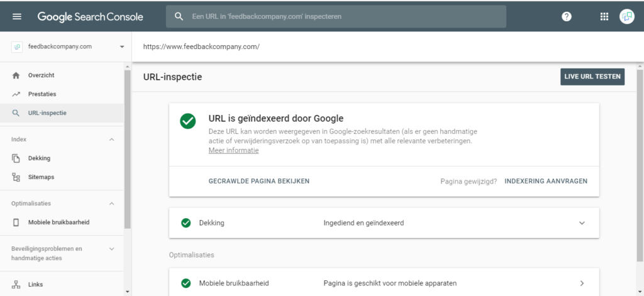
Task: Click the Sitemaps icon in sidebar
Action: 16,177
